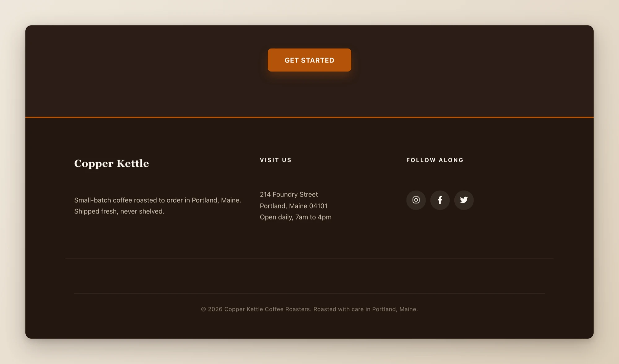Click the GET STARTED button

tap(309, 60)
